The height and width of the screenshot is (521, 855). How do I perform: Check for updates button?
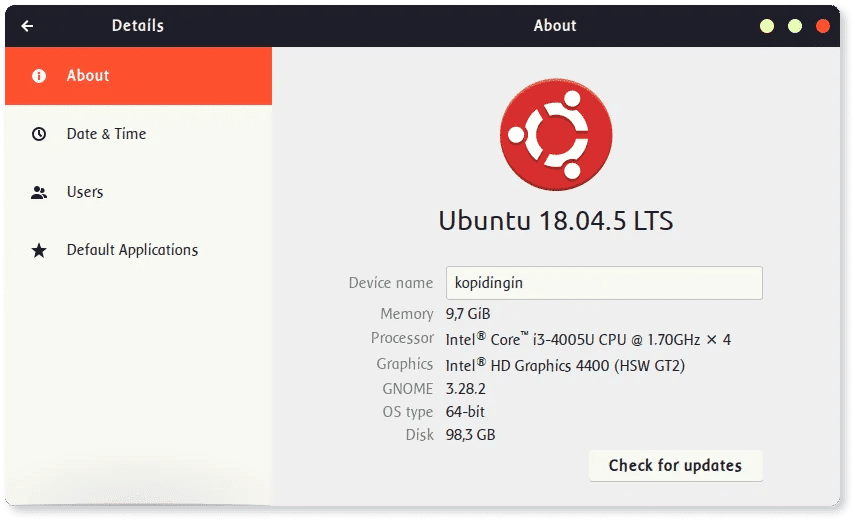tap(676, 465)
